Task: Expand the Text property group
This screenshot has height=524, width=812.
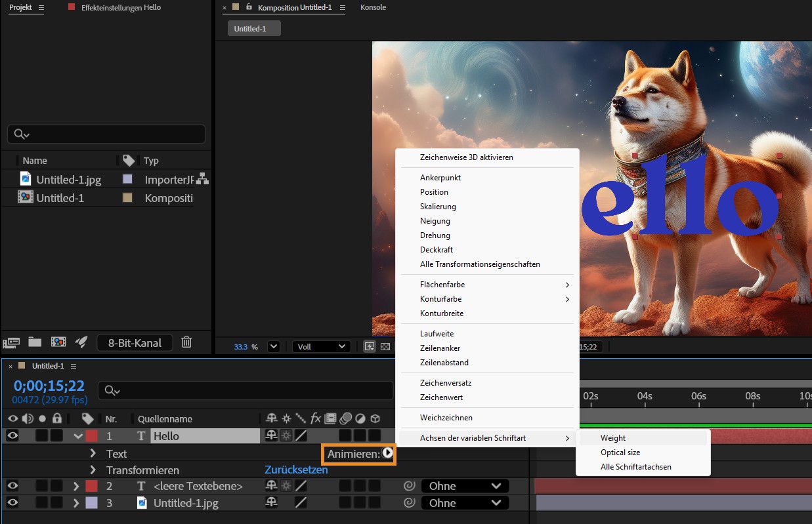Action: 93,453
